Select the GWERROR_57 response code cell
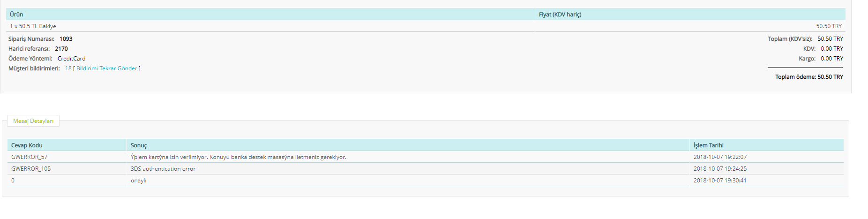This screenshot has height=219, width=868. pos(67,157)
